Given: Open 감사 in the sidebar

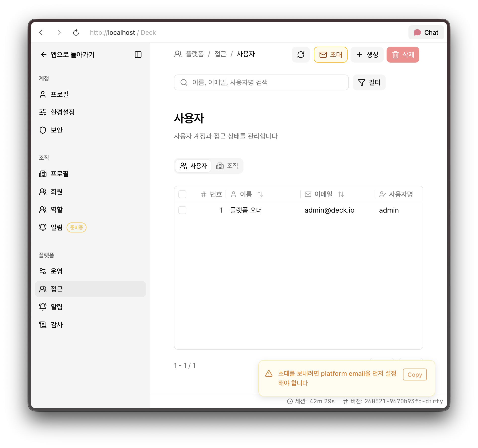Looking at the screenshot, I should click(x=90, y=325).
